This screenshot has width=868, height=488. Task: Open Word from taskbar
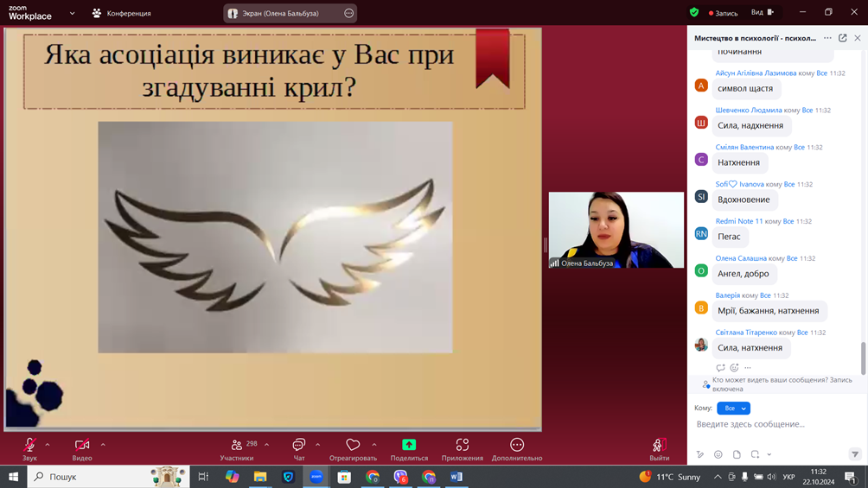(456, 477)
